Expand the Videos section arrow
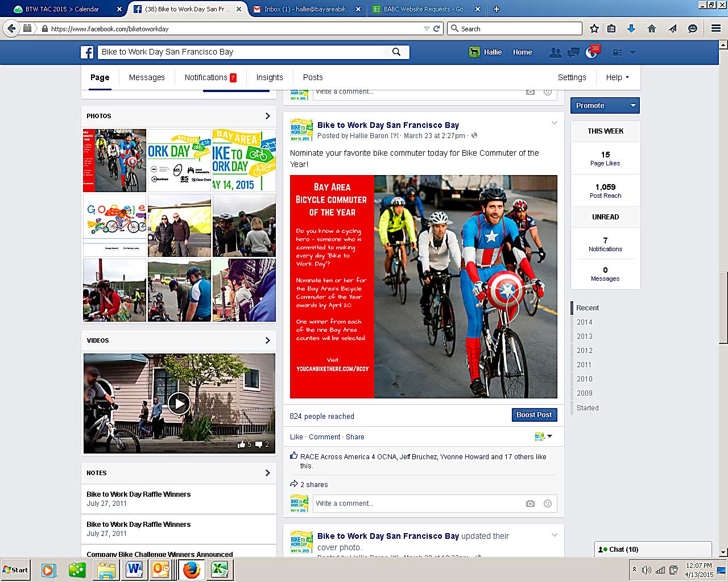This screenshot has width=728, height=582. (267, 340)
